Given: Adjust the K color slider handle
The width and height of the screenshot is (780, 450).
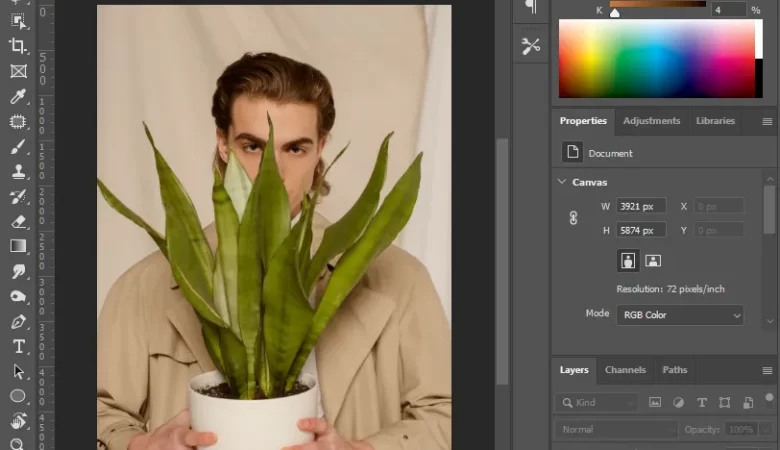Looking at the screenshot, I should (x=615, y=12).
